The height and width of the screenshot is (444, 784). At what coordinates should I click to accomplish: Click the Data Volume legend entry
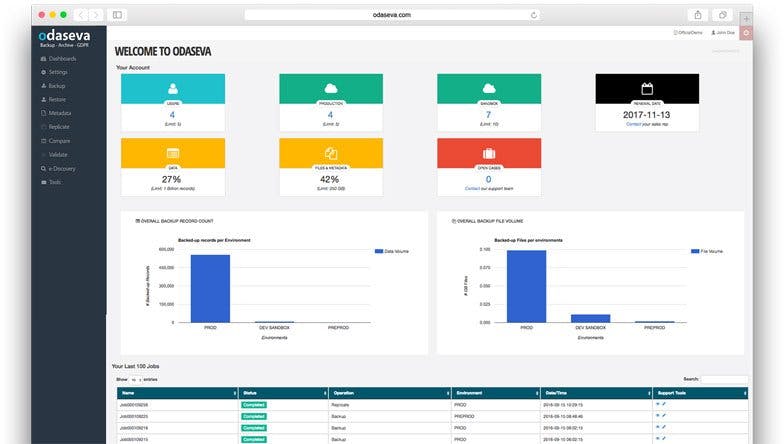392,251
